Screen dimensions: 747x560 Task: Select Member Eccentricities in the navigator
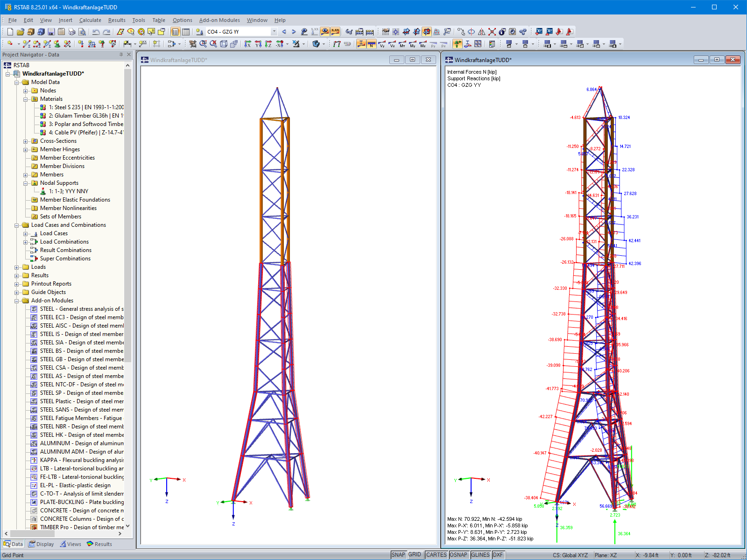[x=67, y=158]
